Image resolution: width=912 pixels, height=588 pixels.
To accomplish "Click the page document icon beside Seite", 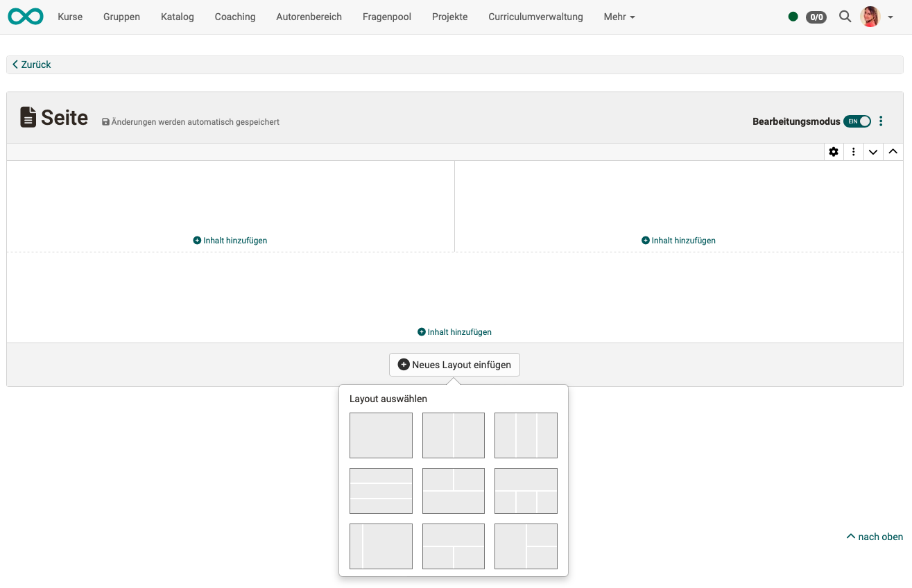I will (27, 116).
